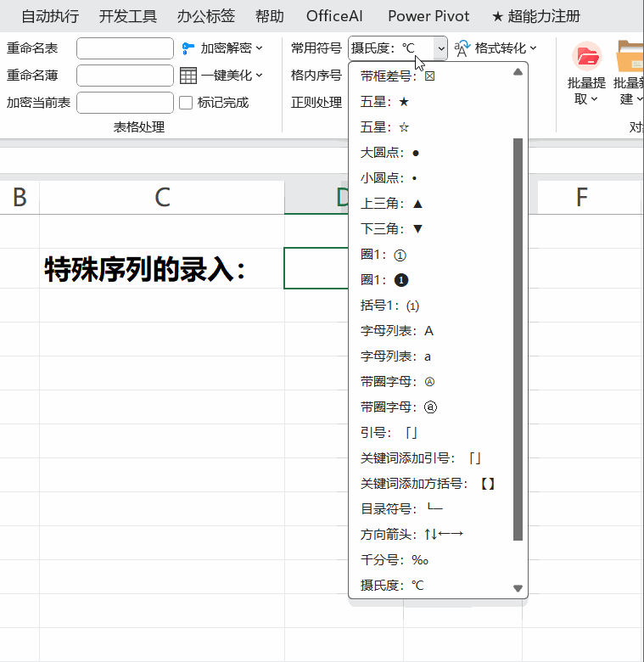644x662 pixels.
Task: Select 关键词添加方括号 【】 option
Action: [x=430, y=484]
